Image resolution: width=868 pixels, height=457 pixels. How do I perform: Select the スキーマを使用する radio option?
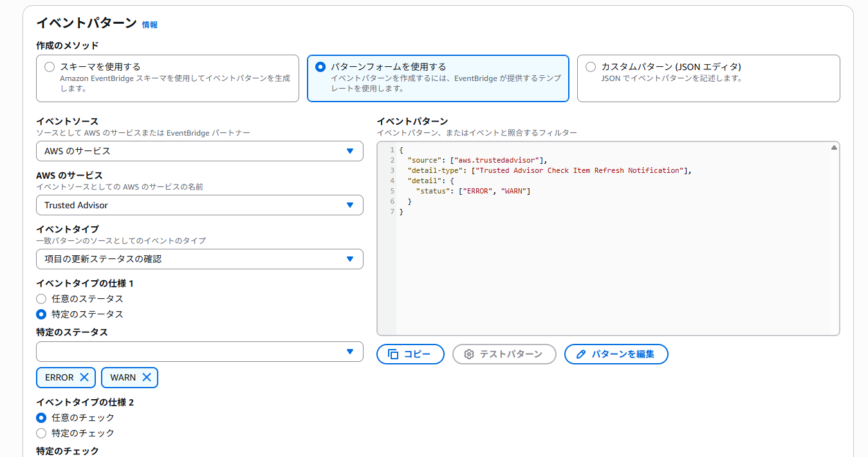tap(50, 67)
